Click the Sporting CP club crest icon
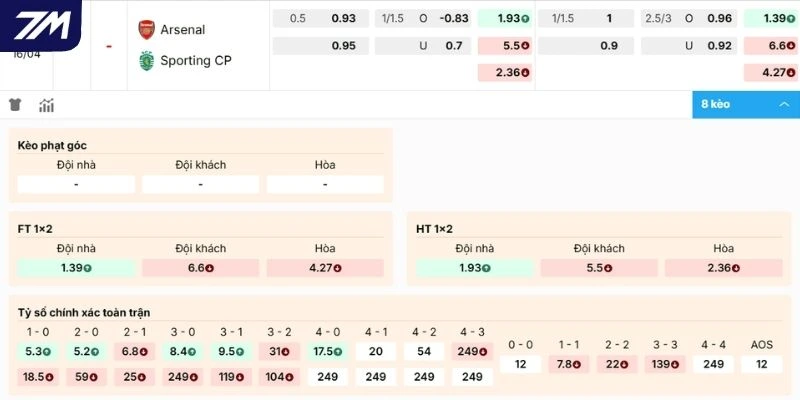800x400 pixels. [146, 60]
